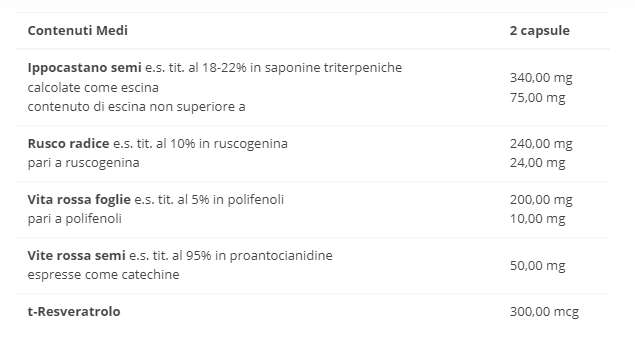
Task: Click 'pari a polifenoli' text
Action: (75, 219)
